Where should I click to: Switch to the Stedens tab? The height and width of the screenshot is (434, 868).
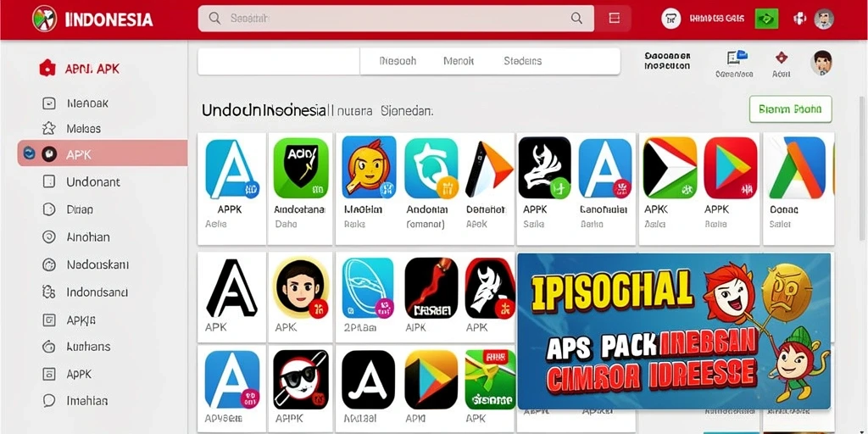point(522,61)
